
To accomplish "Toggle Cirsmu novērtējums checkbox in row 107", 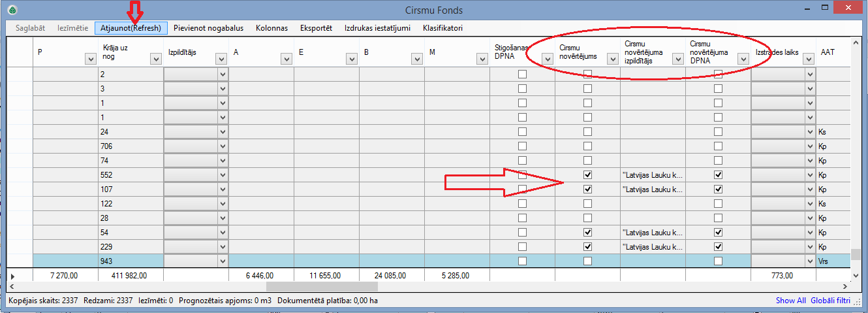I will 587,189.
